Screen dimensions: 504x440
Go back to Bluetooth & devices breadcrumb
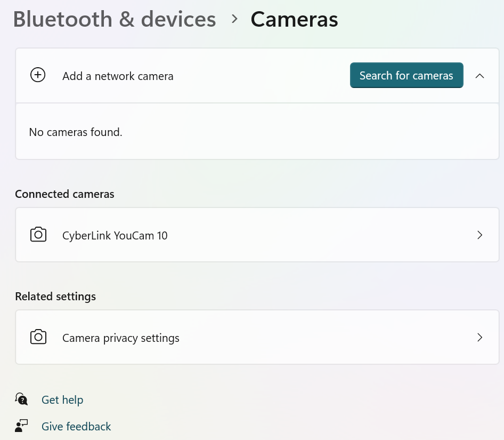(114, 20)
